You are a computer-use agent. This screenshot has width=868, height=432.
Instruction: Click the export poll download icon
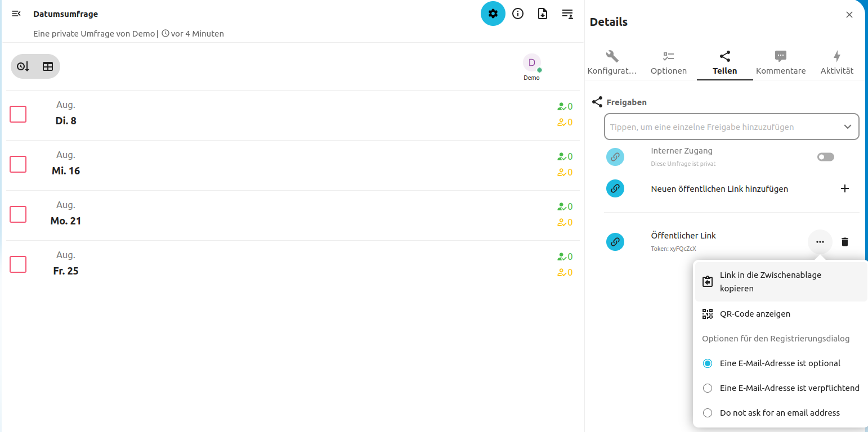(543, 13)
